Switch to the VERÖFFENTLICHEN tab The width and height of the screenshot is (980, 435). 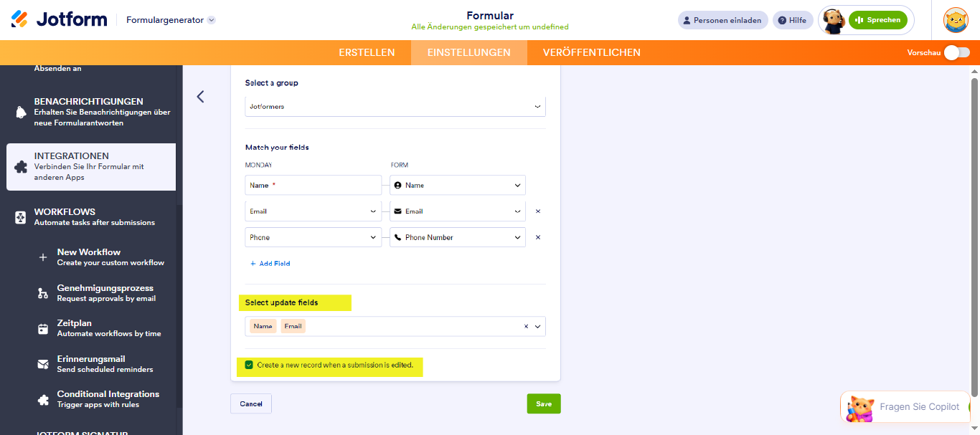[x=592, y=52]
